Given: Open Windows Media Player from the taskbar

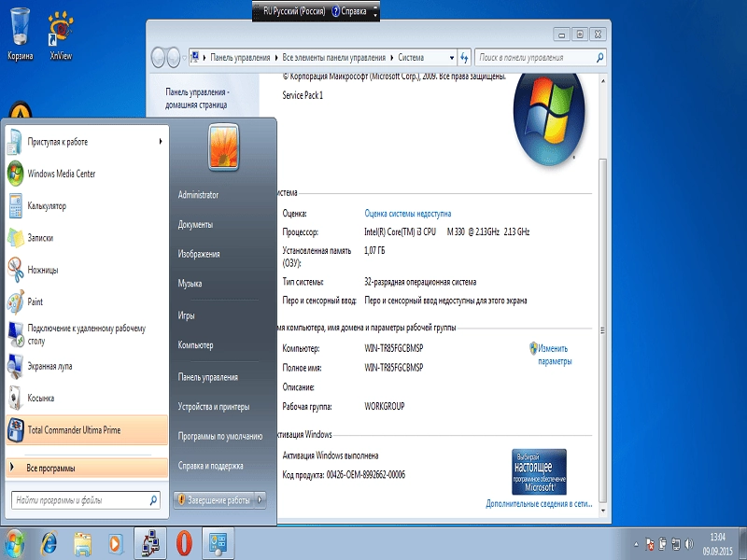Looking at the screenshot, I should [x=116, y=543].
